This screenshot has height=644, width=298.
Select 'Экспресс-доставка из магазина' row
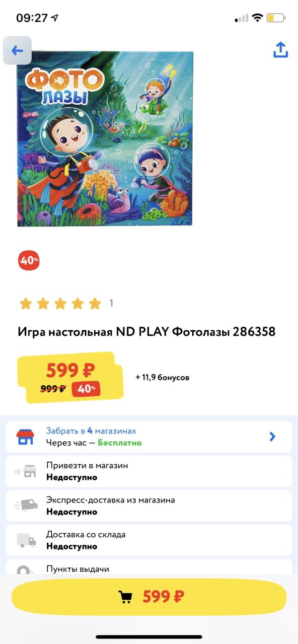[x=149, y=506]
